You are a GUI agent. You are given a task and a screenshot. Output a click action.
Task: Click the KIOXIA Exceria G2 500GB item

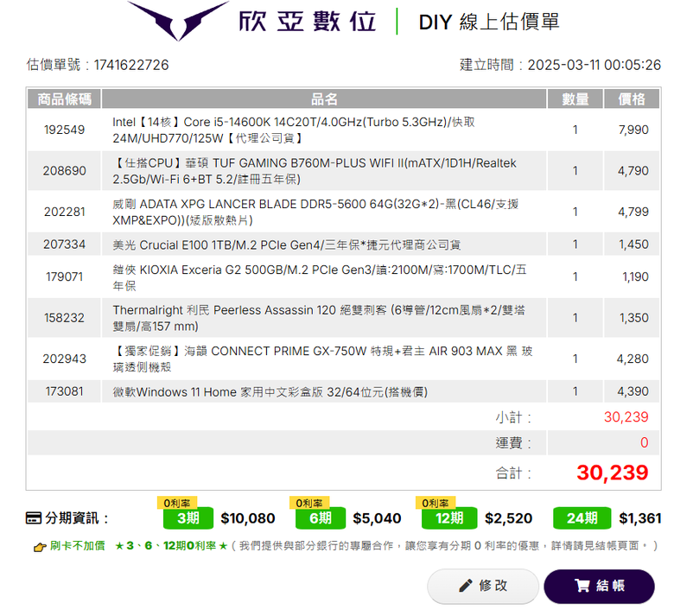[x=320, y=277]
